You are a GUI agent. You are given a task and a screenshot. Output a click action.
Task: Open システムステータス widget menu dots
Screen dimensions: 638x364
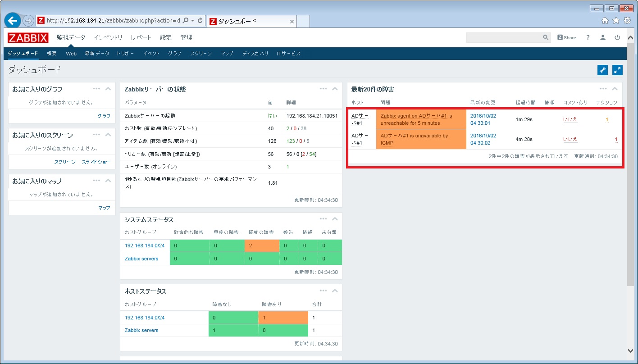tap(323, 219)
